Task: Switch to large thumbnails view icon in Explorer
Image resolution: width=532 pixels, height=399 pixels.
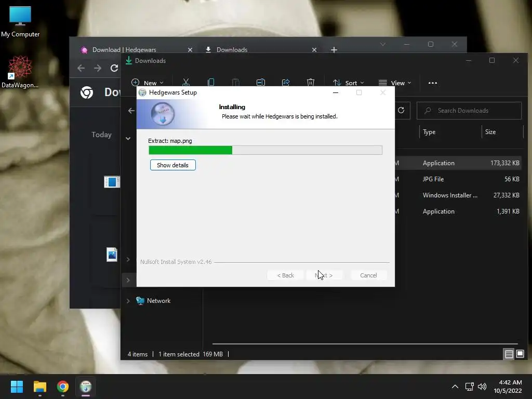Action: tap(520, 354)
